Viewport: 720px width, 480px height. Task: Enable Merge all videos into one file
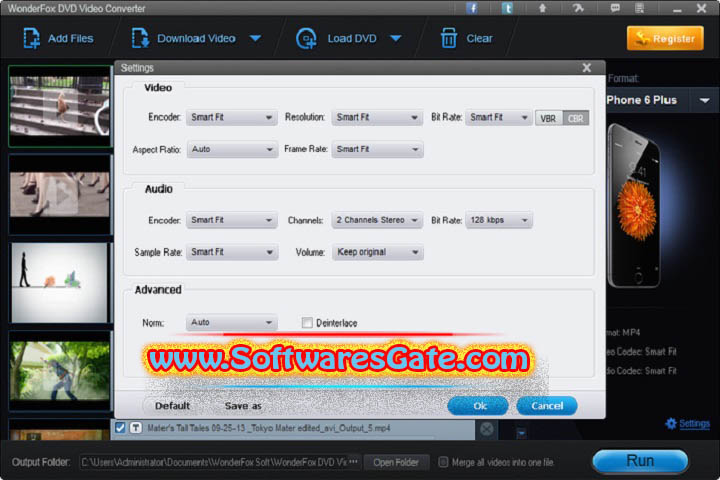tap(443, 462)
